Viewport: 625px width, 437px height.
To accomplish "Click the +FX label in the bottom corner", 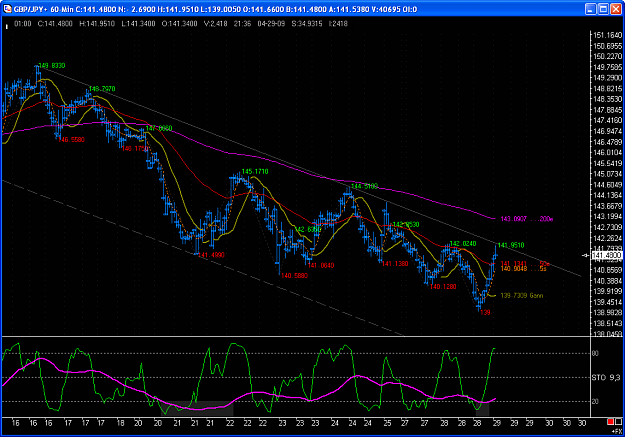I will 617,431.
